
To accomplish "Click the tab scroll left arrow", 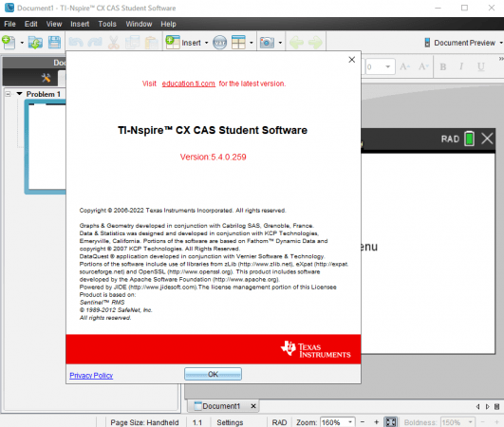I will point(478,407).
